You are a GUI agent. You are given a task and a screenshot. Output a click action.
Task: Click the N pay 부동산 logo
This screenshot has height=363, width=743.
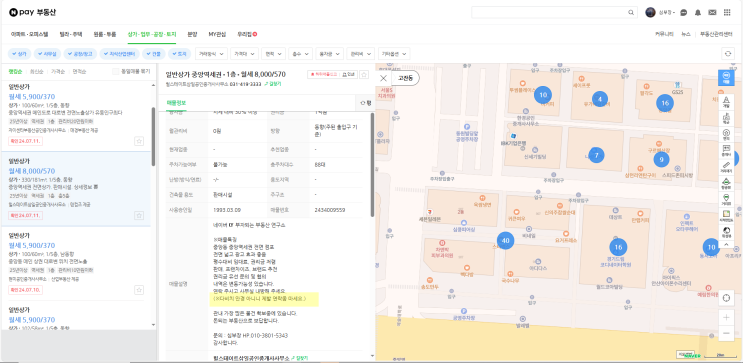click(x=33, y=12)
